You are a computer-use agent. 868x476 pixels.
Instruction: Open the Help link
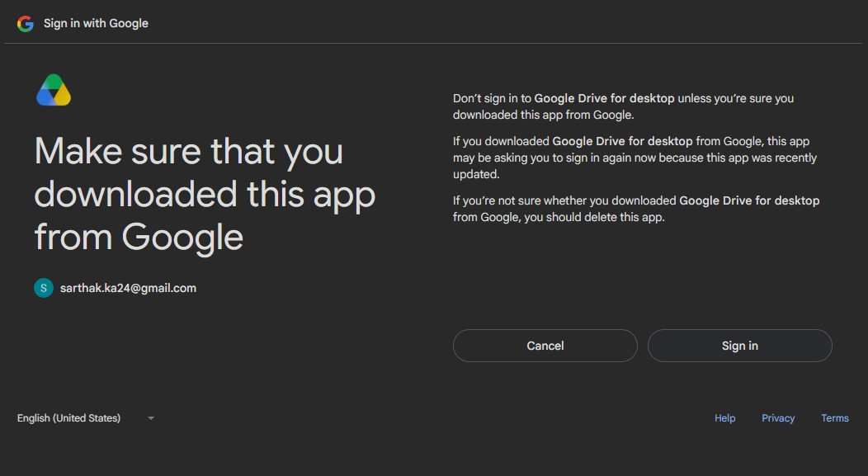724,418
